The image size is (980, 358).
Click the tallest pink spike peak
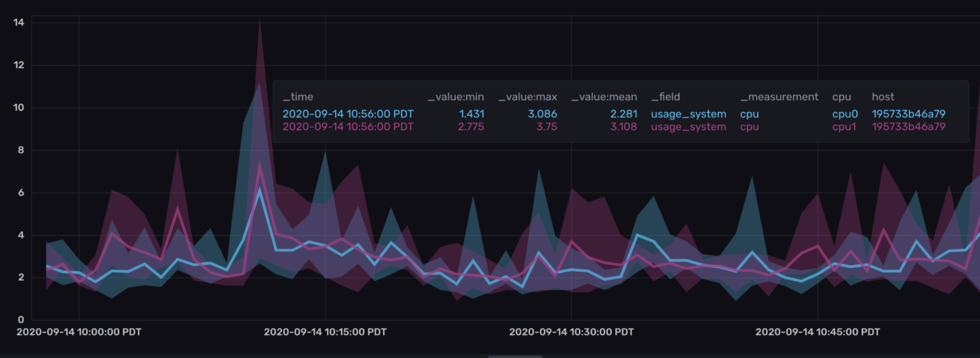click(x=260, y=23)
